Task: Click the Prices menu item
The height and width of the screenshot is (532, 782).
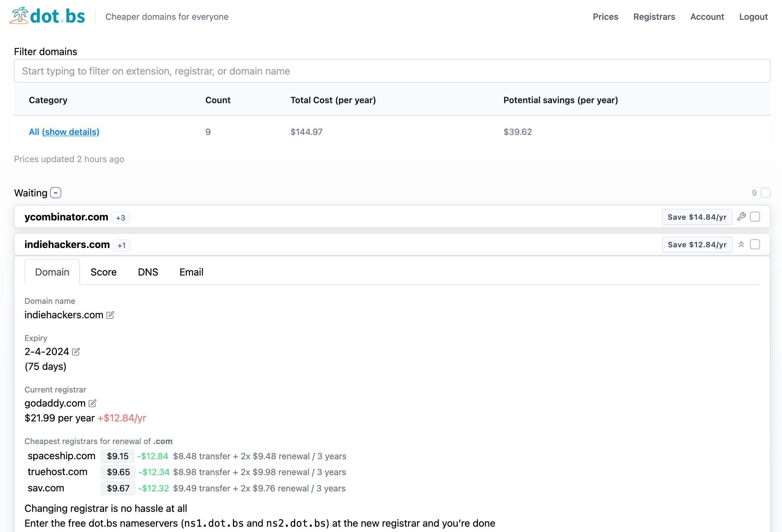Action: pos(606,17)
